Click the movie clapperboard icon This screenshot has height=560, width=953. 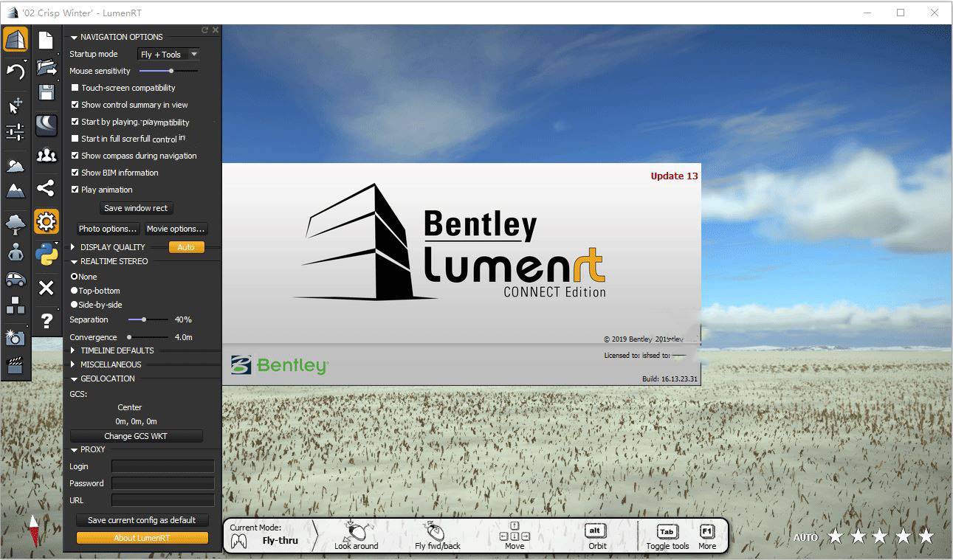[x=16, y=365]
